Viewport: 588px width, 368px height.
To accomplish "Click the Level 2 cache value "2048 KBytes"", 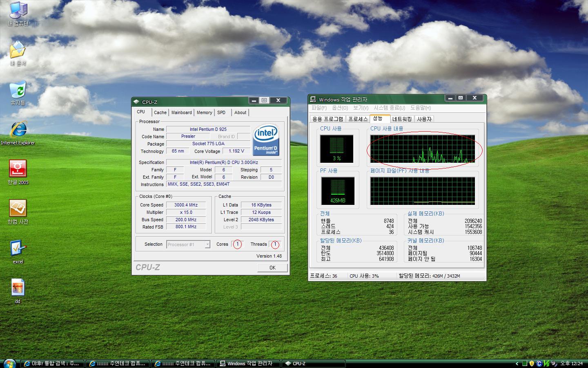I will point(261,220).
